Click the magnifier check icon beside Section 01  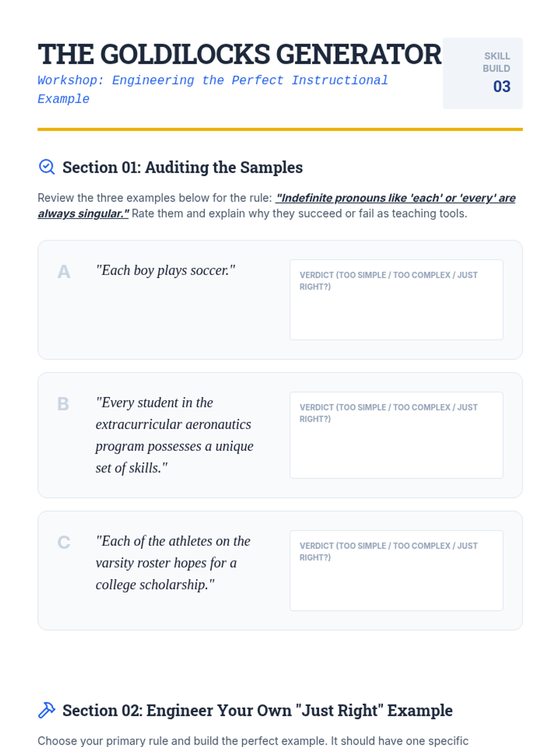click(47, 167)
